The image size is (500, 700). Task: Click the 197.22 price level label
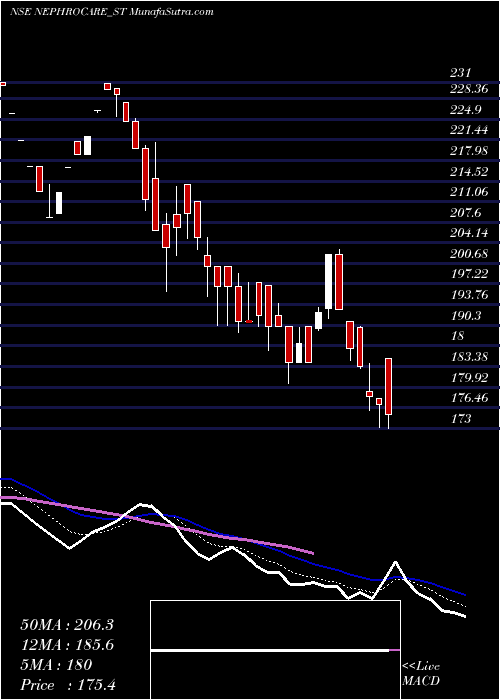point(469,274)
